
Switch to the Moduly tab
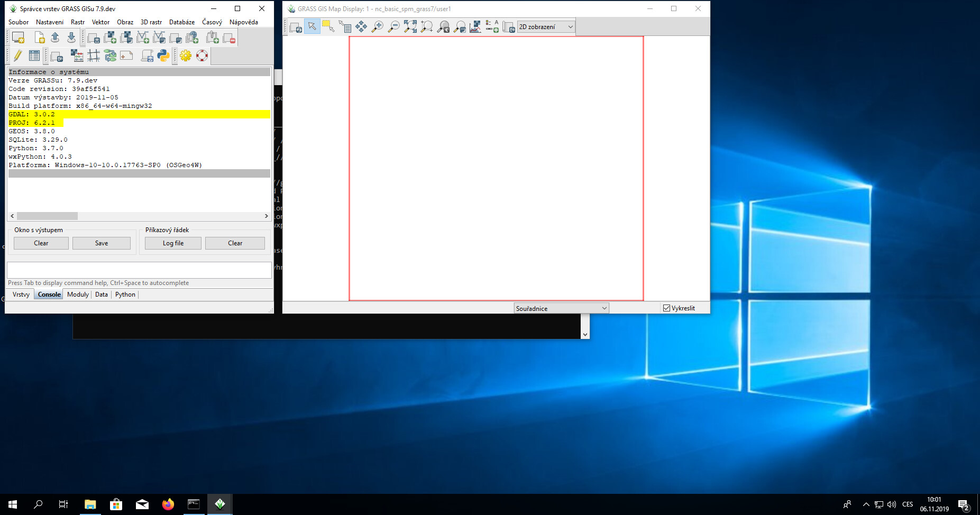78,295
